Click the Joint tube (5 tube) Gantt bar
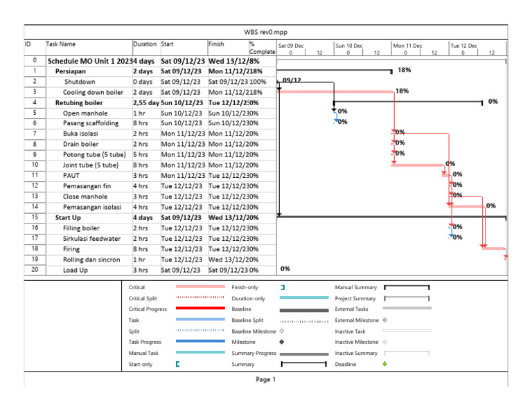The height and width of the screenshot is (411, 532). pyautogui.click(x=418, y=165)
